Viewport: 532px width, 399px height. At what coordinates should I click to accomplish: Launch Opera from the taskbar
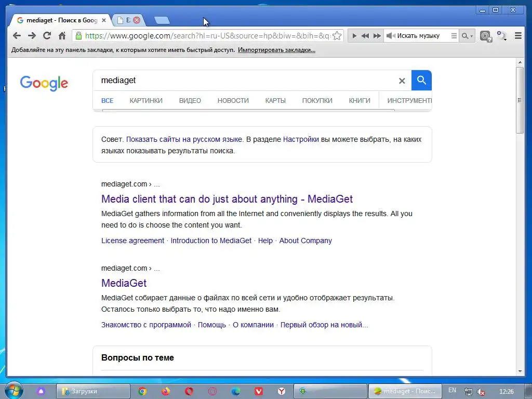click(189, 392)
